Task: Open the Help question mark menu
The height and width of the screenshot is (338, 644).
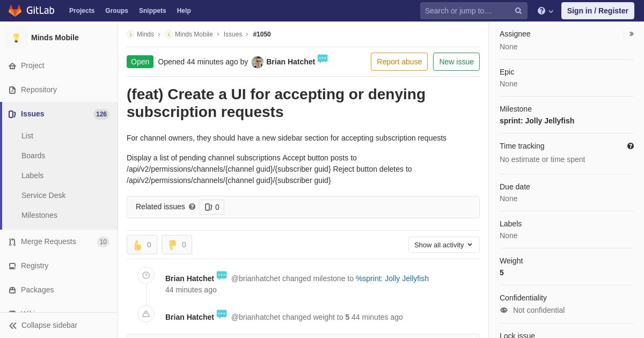Action: click(545, 11)
